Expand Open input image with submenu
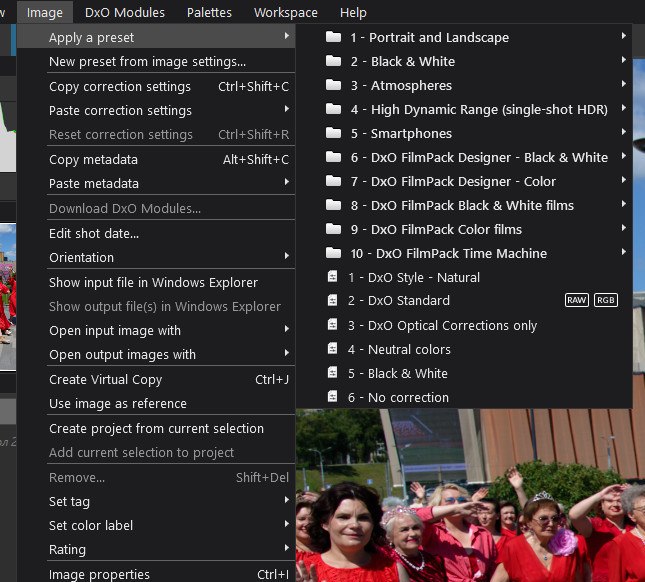Image resolution: width=645 pixels, height=582 pixels. point(156,330)
